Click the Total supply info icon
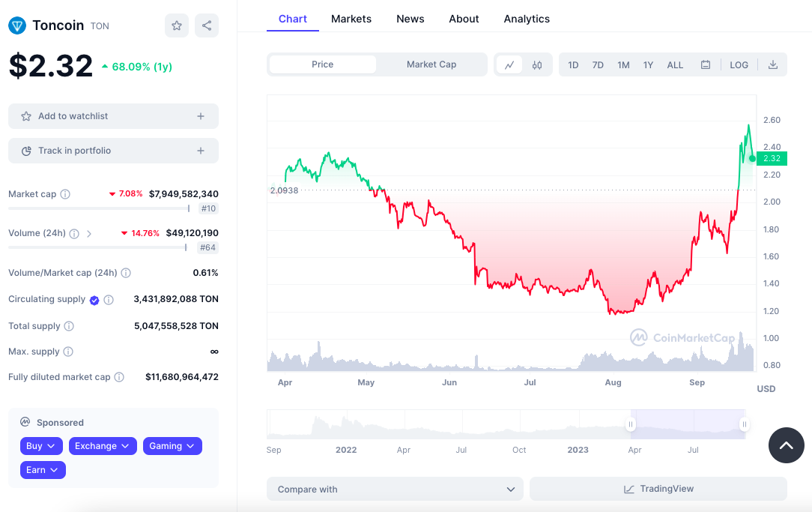Screen dimensions: 812x512 tap(69, 326)
